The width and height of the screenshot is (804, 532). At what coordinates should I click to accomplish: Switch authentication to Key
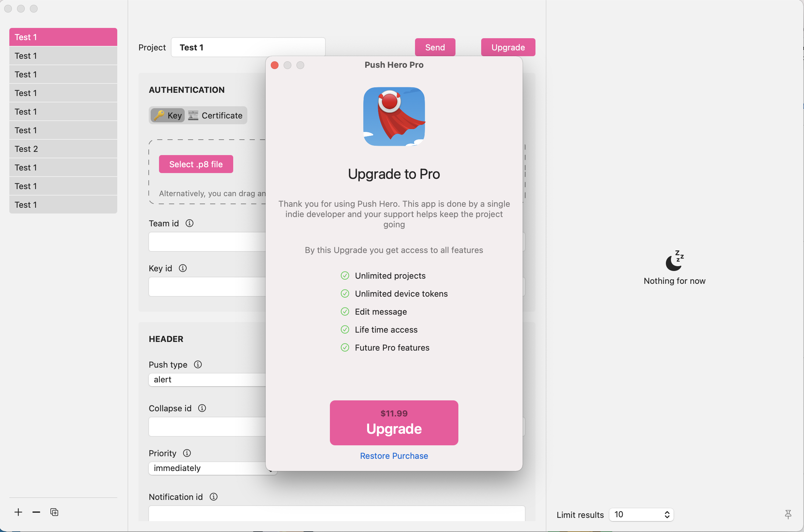(168, 115)
